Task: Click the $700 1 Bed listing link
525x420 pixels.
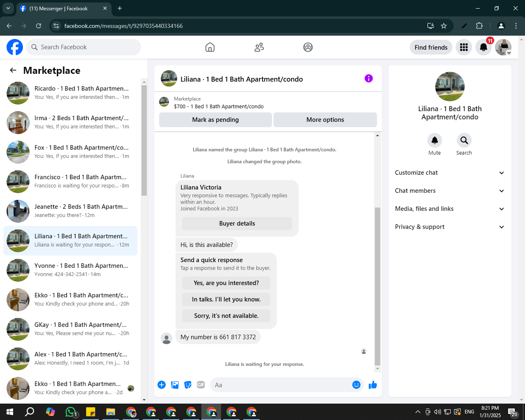Action: pyautogui.click(x=219, y=106)
